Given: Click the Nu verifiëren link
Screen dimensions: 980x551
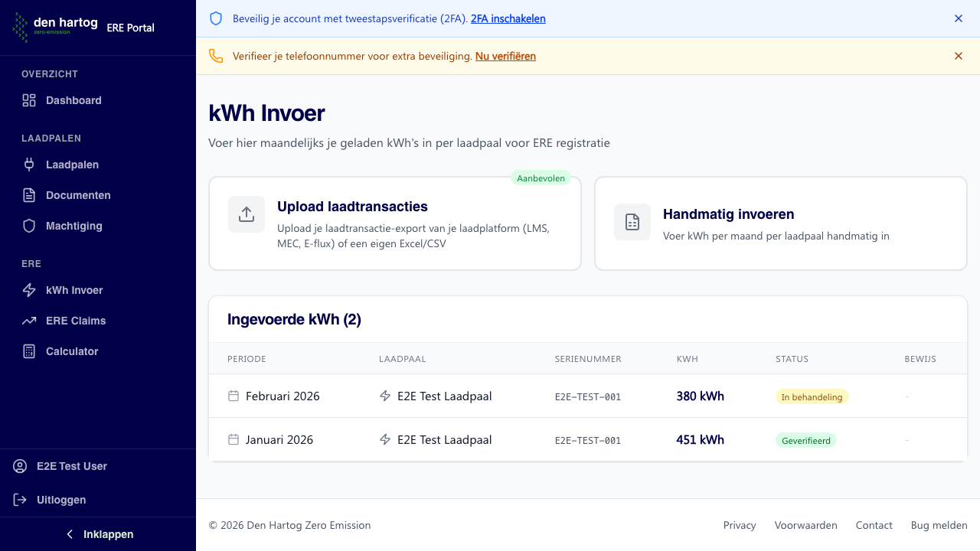Looking at the screenshot, I should click(x=505, y=56).
